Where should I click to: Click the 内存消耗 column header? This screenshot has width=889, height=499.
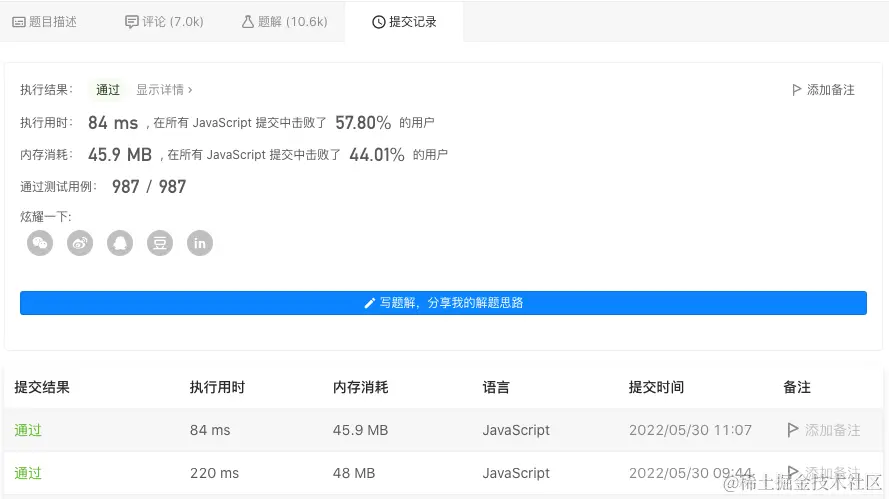361,387
